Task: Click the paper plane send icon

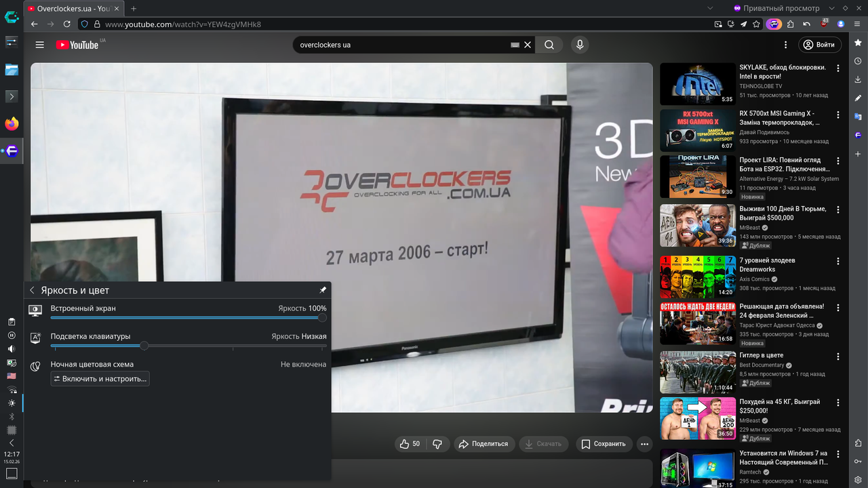Action: pyautogui.click(x=744, y=24)
